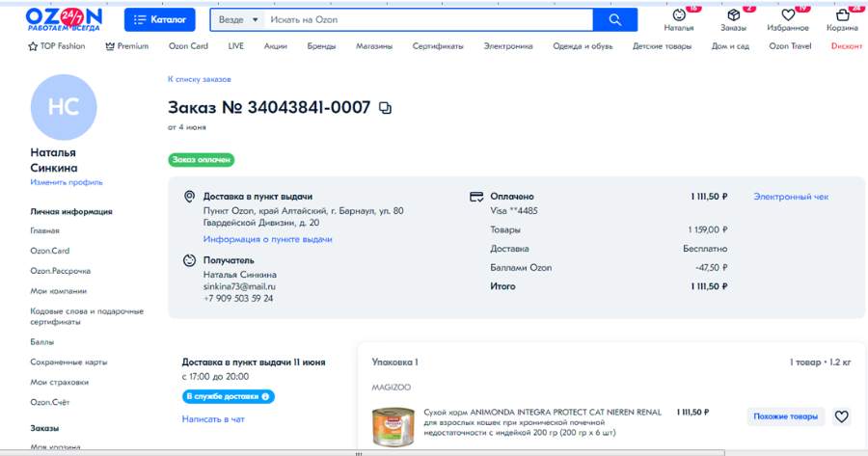Viewport: 868px width, 456px height.
Task: Open the Корзина cart icon
Action: 842,15
